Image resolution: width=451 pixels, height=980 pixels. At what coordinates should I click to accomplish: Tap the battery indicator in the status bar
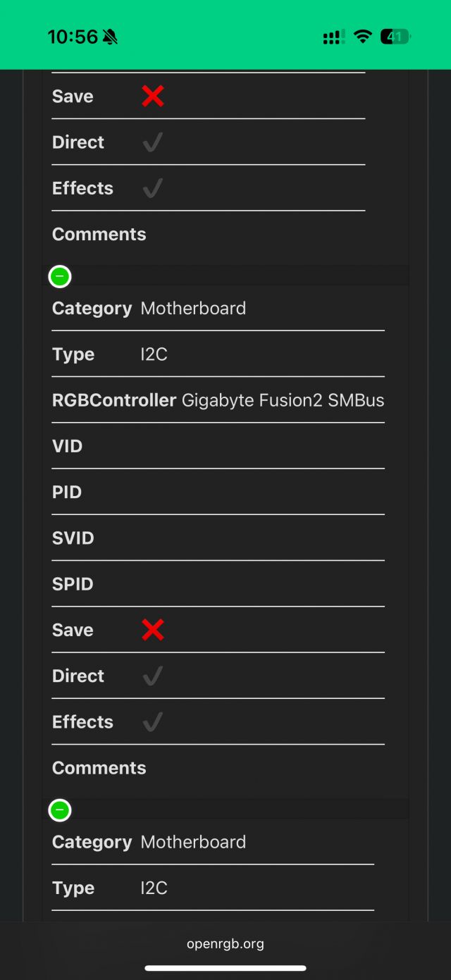coord(395,37)
